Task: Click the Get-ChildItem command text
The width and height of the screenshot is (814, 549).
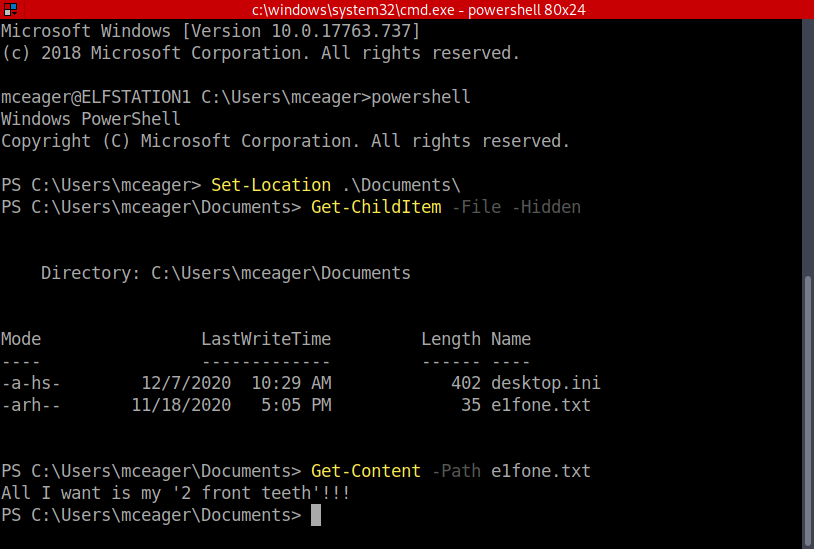Action: point(376,207)
